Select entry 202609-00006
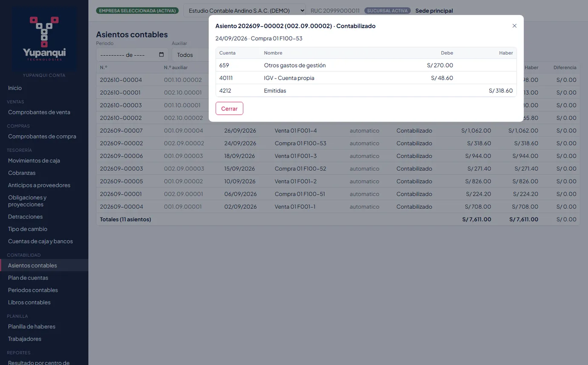The height and width of the screenshot is (365, 588). pos(121,156)
